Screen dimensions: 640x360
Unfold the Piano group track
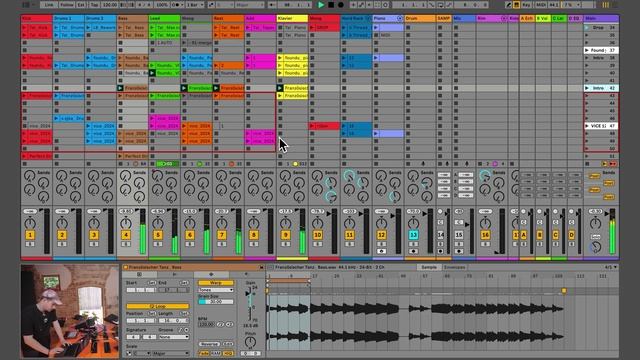click(400, 18)
